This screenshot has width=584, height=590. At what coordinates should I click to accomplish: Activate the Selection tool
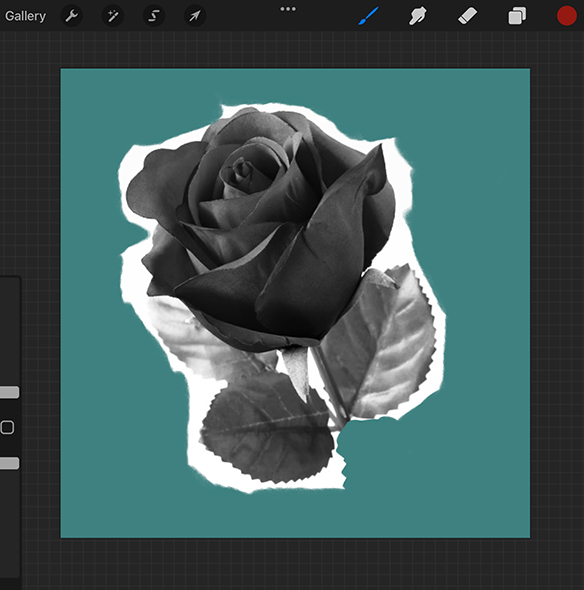coord(154,16)
